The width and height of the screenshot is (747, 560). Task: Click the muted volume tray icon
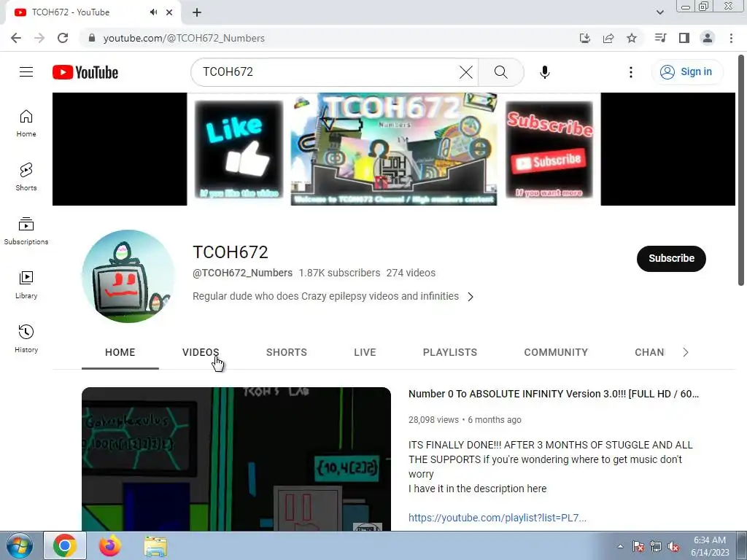(x=673, y=546)
